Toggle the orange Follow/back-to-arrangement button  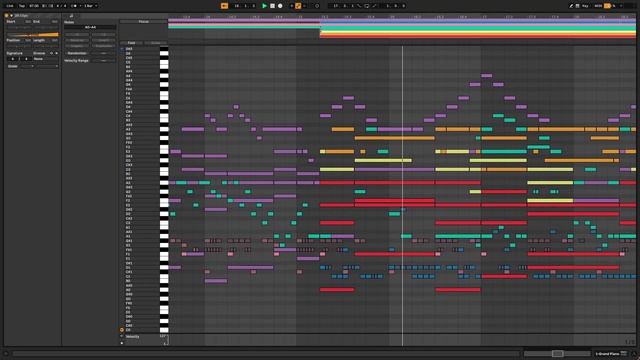point(224,6)
